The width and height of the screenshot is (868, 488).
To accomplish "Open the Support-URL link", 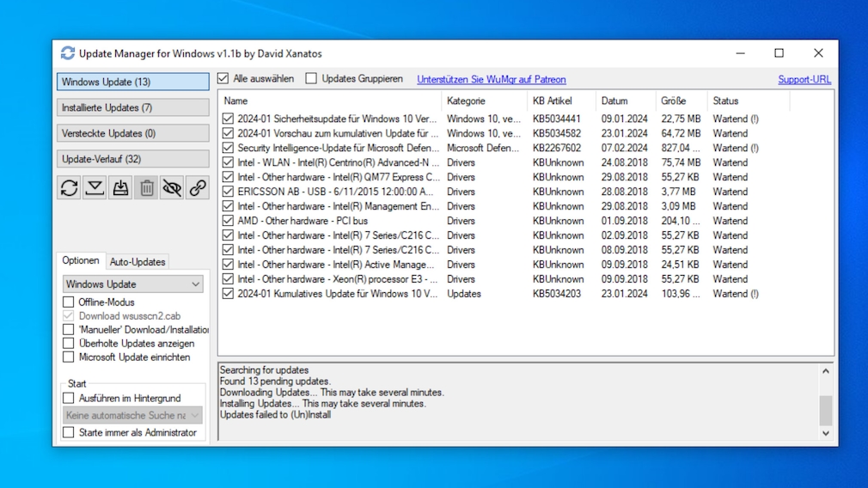I will (804, 79).
